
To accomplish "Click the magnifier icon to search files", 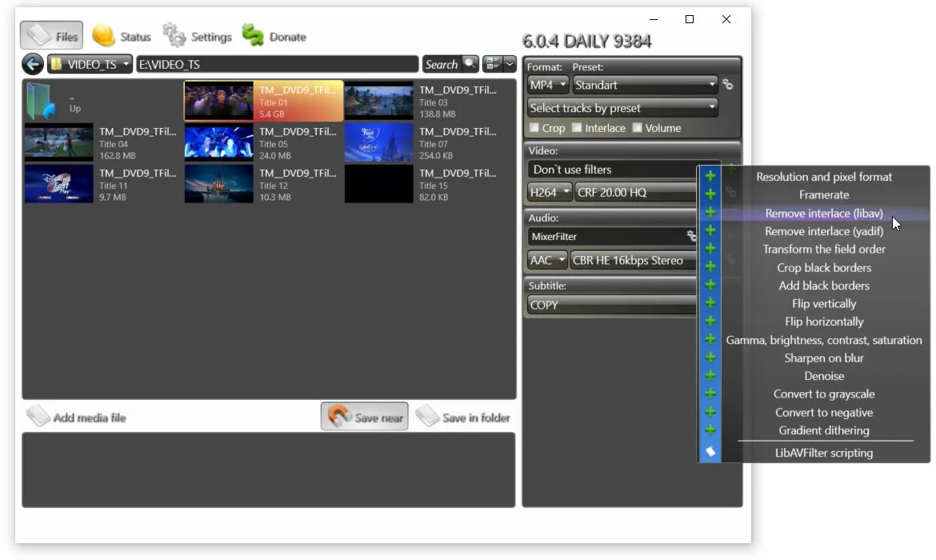I will pyautogui.click(x=470, y=63).
